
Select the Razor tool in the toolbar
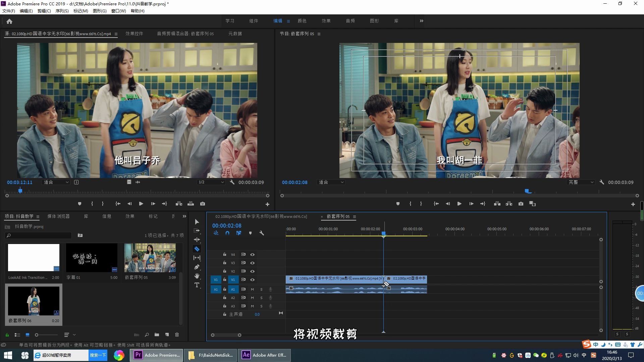click(197, 249)
